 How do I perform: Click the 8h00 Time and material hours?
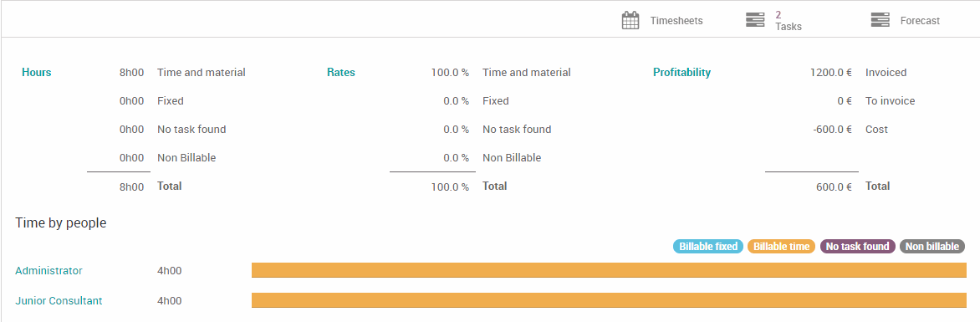coord(132,73)
